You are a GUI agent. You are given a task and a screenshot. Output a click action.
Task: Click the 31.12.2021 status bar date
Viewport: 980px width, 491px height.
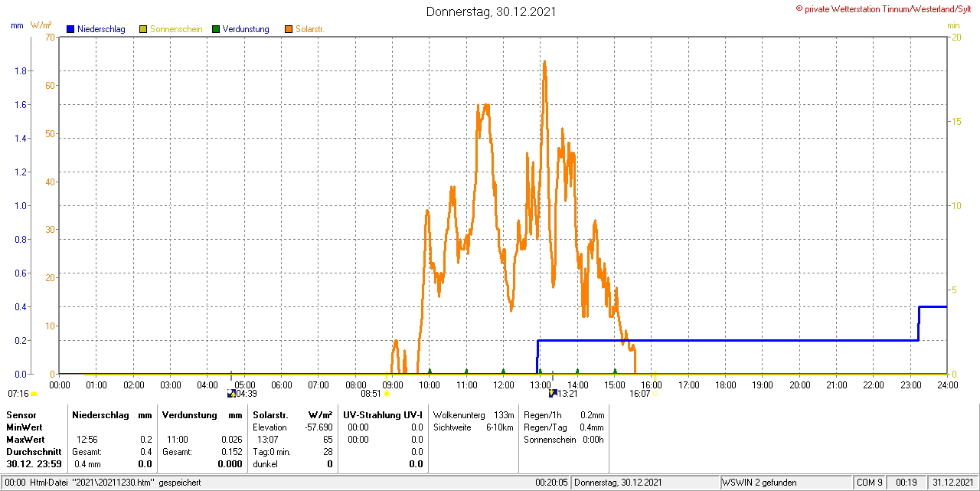tap(952, 483)
